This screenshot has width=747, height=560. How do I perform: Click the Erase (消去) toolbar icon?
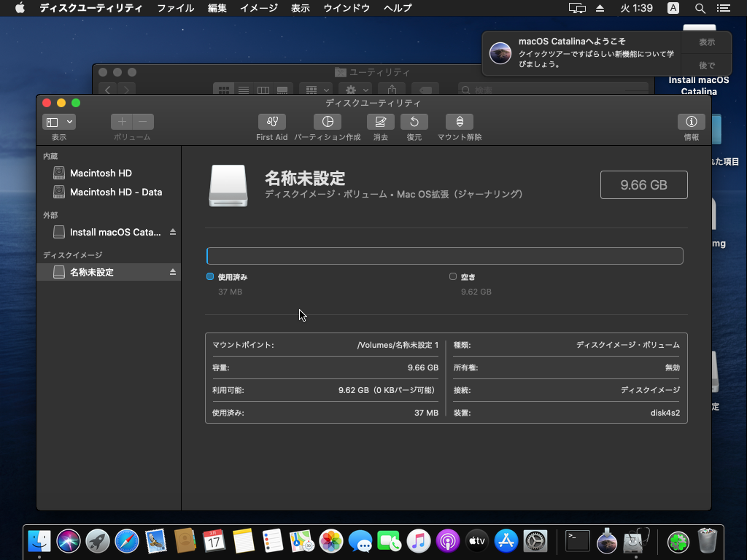tap(380, 122)
